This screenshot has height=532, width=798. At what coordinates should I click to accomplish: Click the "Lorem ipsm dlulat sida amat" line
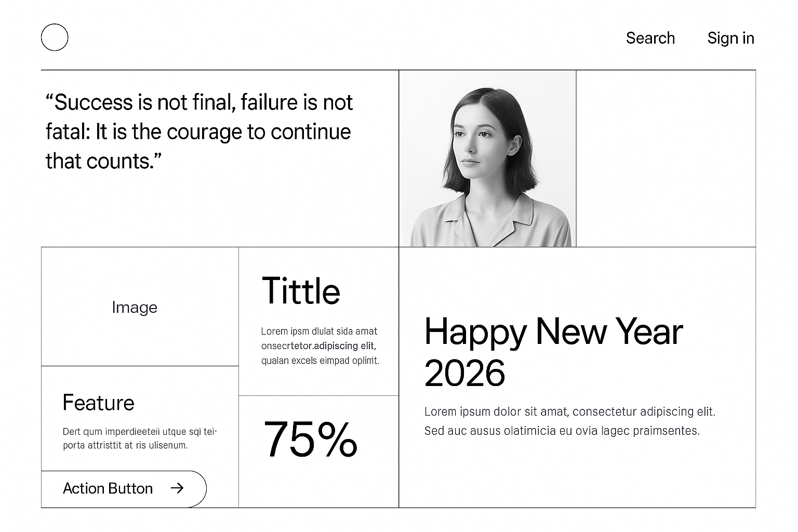click(x=319, y=331)
